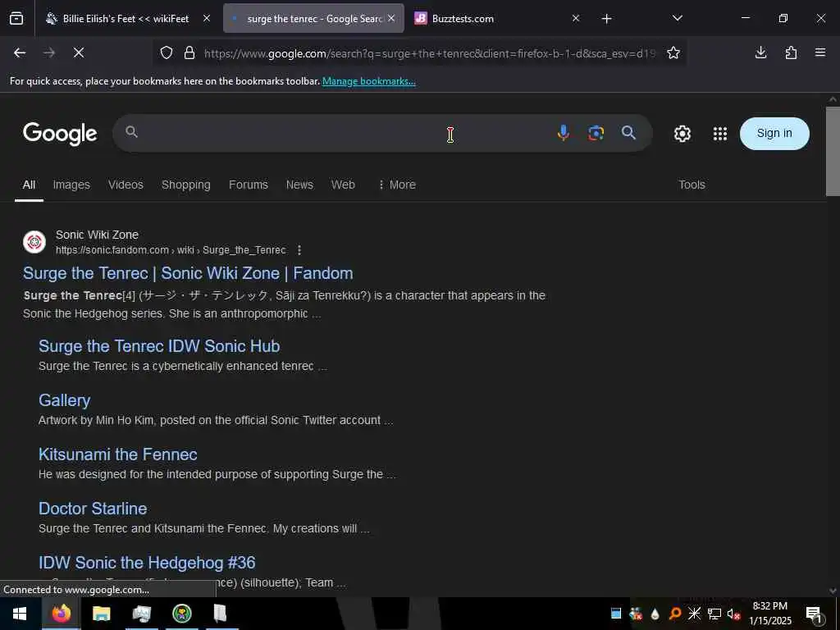Open Gallery sitelink

[64, 400]
